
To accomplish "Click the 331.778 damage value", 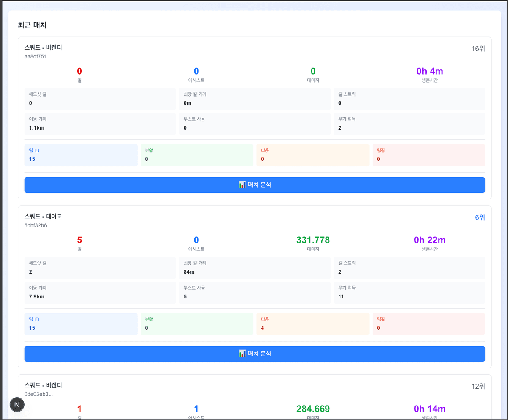I will point(313,240).
